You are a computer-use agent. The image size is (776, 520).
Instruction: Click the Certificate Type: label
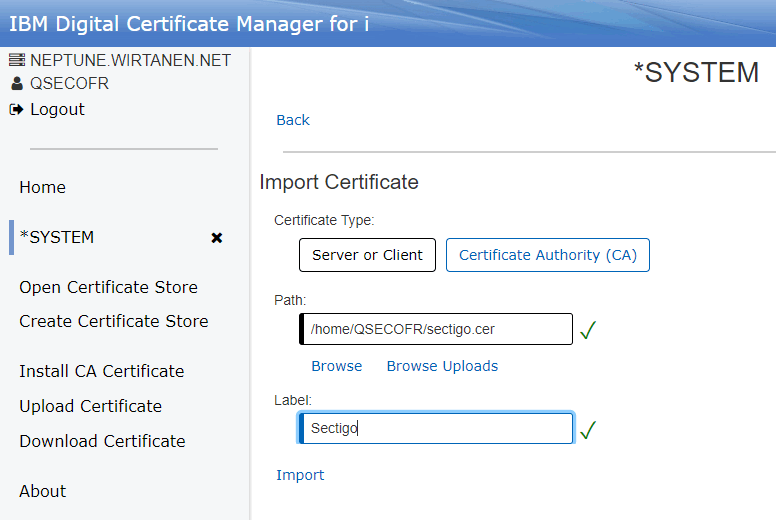(x=324, y=220)
